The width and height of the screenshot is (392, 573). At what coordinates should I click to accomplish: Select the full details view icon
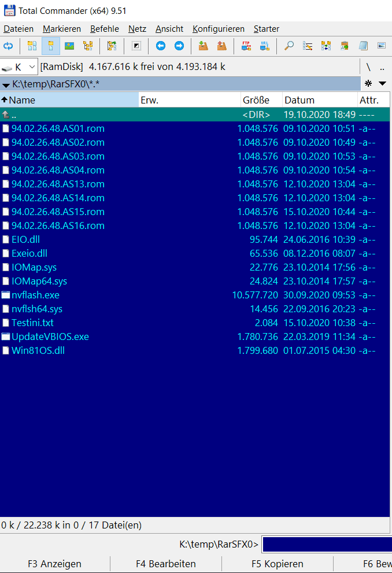[x=51, y=46]
